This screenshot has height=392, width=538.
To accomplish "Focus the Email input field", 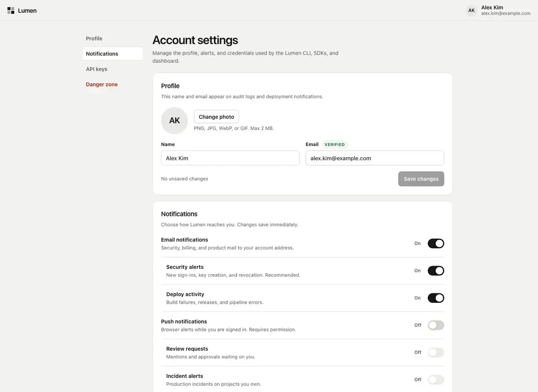I will [x=375, y=158].
